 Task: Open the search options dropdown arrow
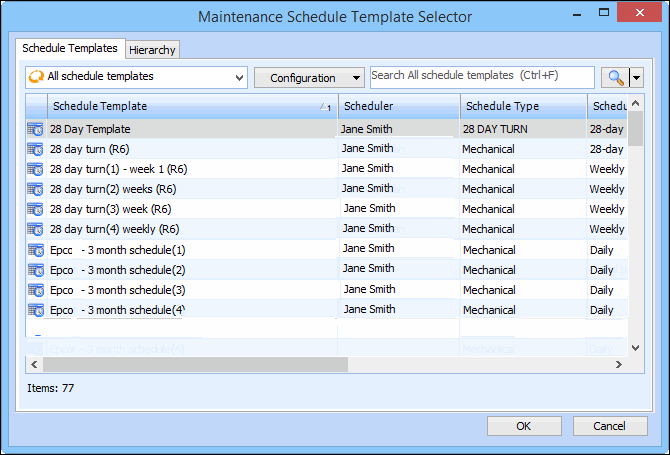(x=637, y=78)
